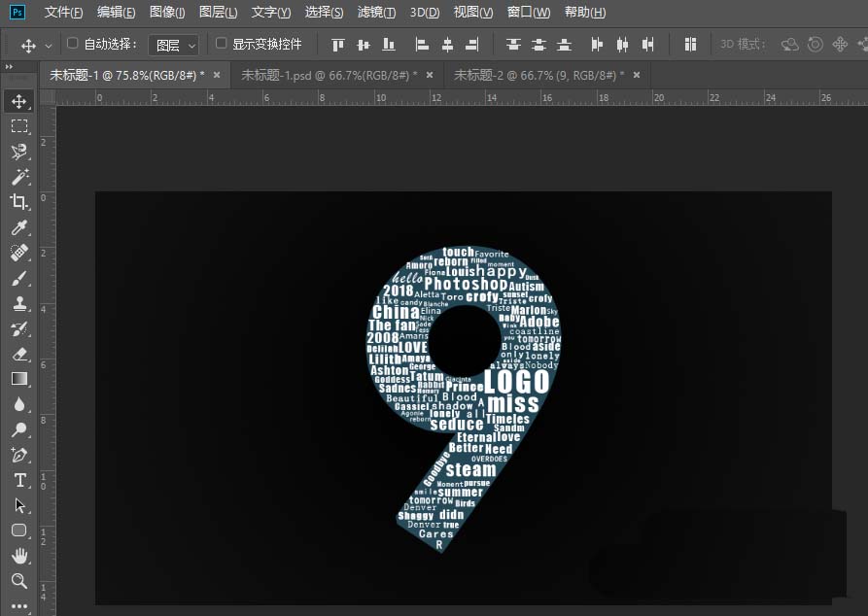Distribute horizontal centers in options bar

[x=622, y=45]
